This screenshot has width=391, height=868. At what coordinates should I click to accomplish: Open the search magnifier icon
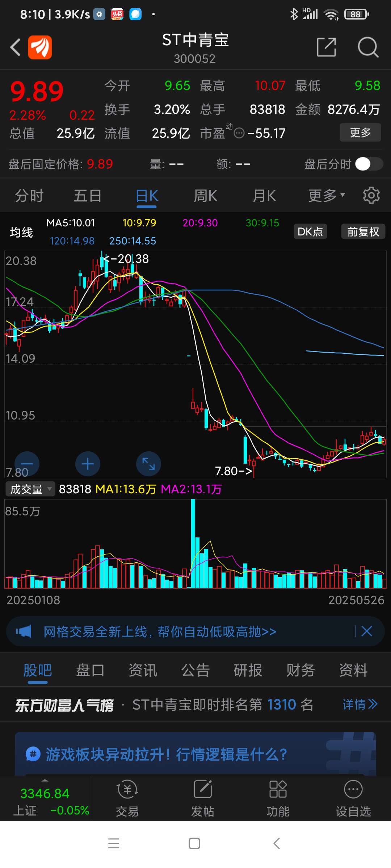click(368, 47)
